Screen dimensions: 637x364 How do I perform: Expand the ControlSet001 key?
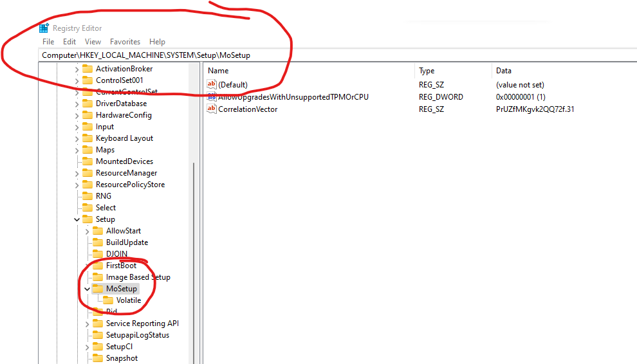click(77, 81)
